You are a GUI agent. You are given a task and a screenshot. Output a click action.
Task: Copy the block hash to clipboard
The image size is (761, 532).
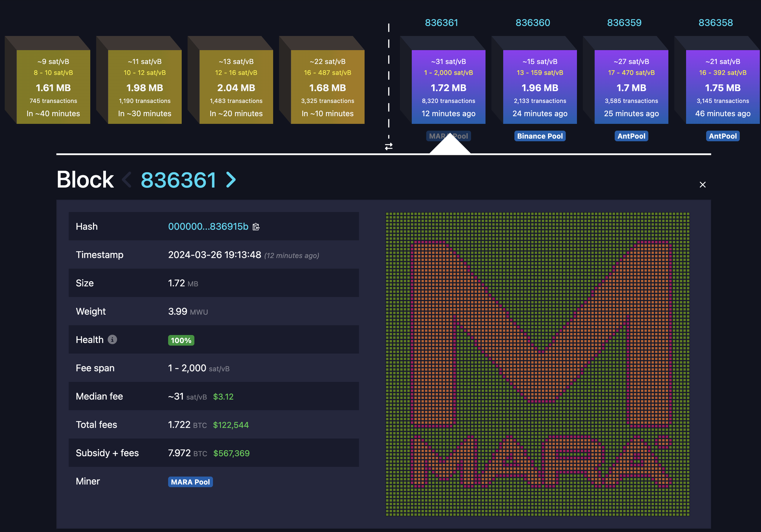(x=256, y=227)
